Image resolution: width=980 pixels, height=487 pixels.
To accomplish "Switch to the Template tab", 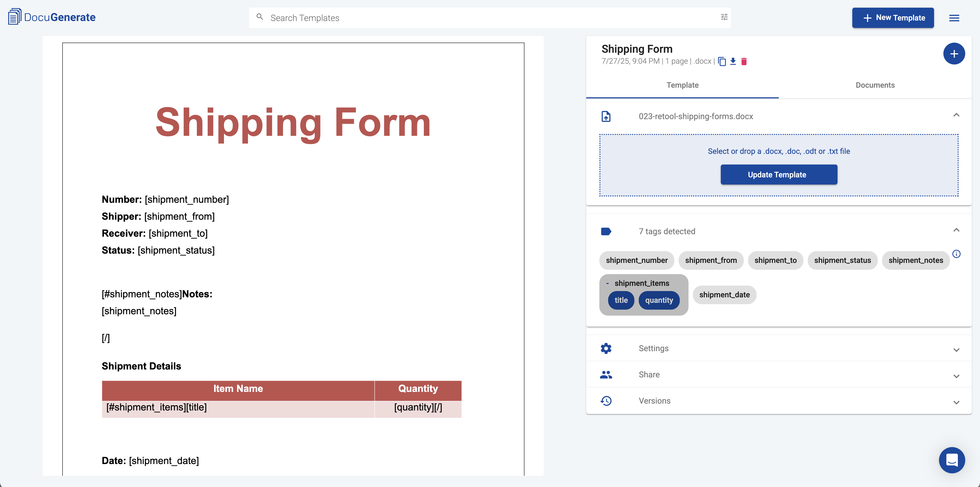I will click(682, 85).
